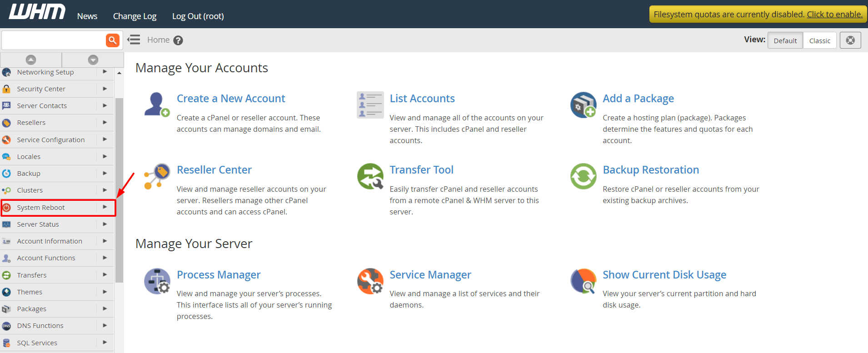Click the List Accounts icon
Image resolution: width=868 pixels, height=353 pixels.
tap(370, 104)
